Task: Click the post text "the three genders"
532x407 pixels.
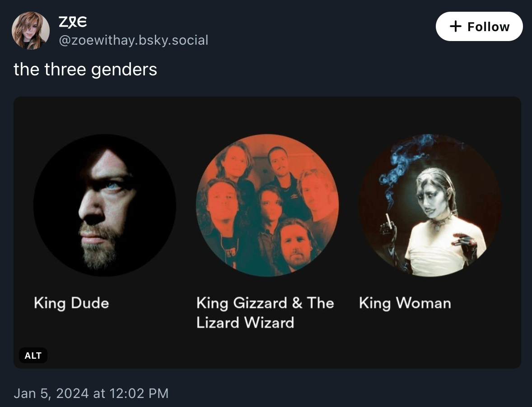Action: (85, 69)
